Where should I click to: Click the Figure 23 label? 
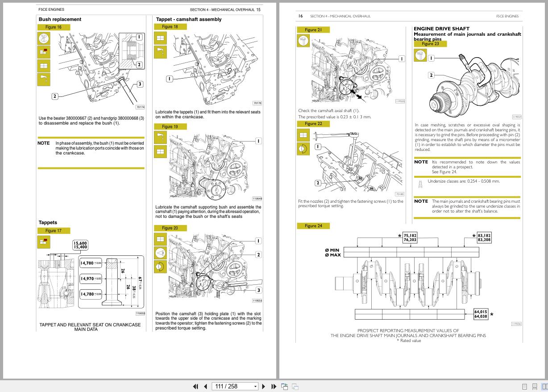430,44
